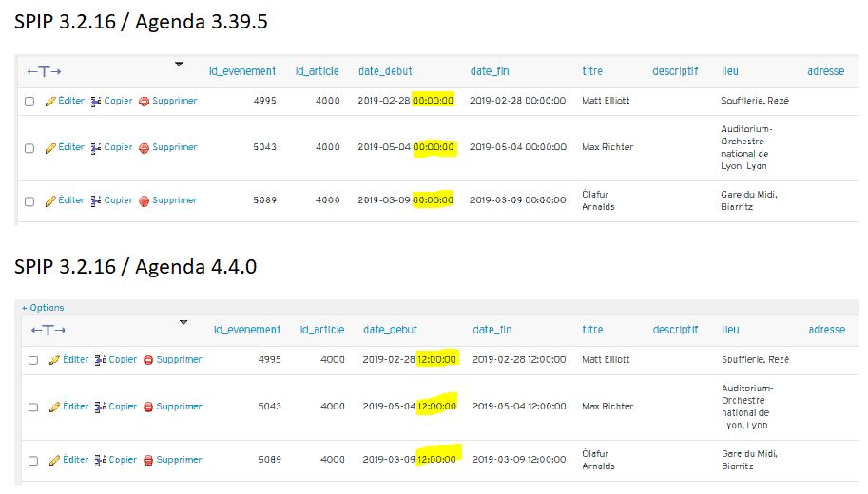Tick checkbox for event 4995 in Agenda 4.4.0 table
Image resolution: width=868 pixels, height=494 pixels.
33,360
